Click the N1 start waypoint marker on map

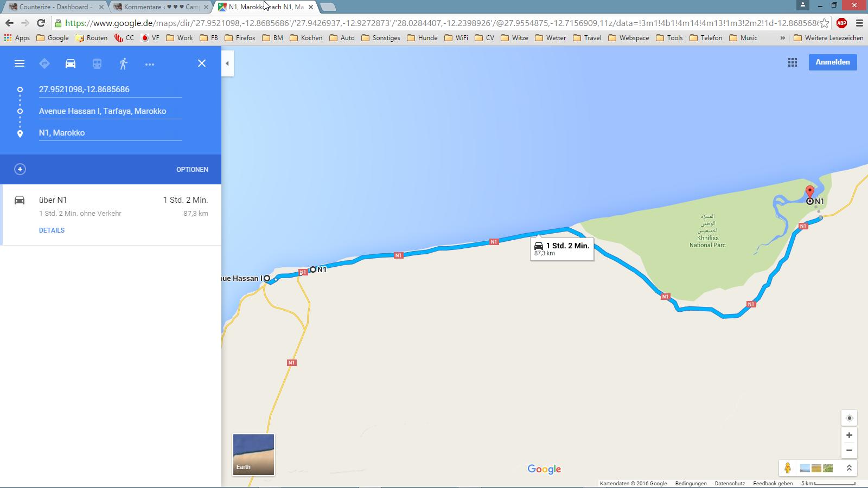click(313, 269)
